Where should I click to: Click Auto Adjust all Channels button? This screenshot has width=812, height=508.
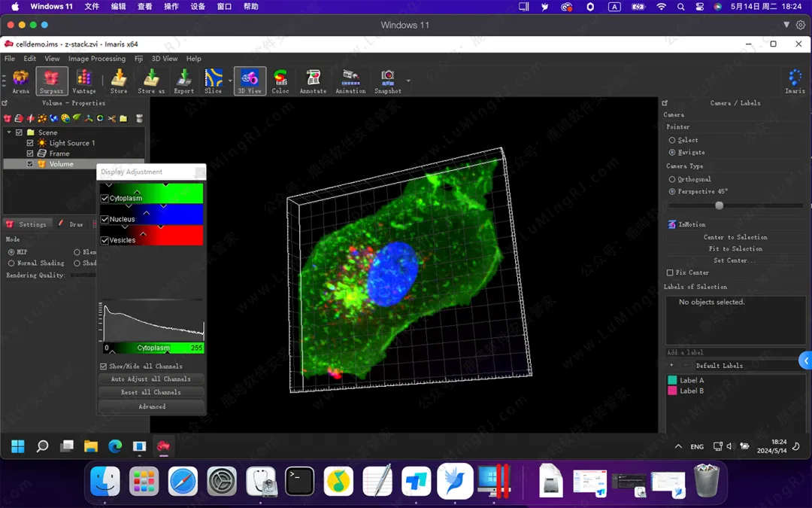pyautogui.click(x=151, y=379)
